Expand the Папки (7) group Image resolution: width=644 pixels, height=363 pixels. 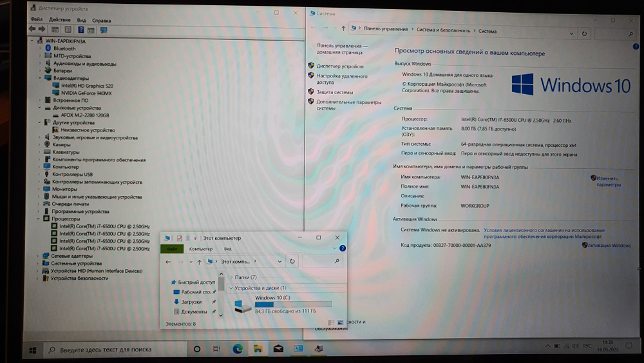click(x=231, y=277)
